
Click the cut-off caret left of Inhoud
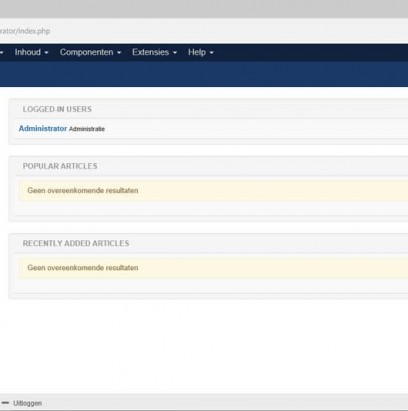pos(1,53)
